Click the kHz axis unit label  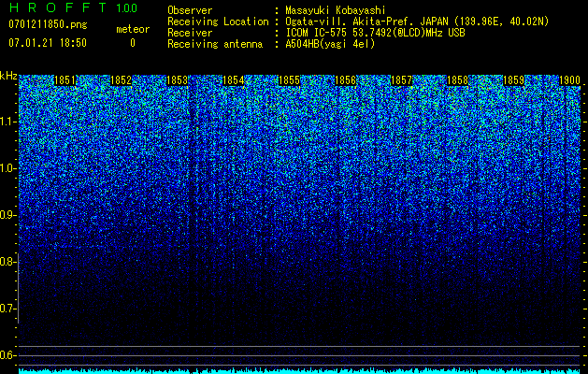pyautogui.click(x=8, y=76)
